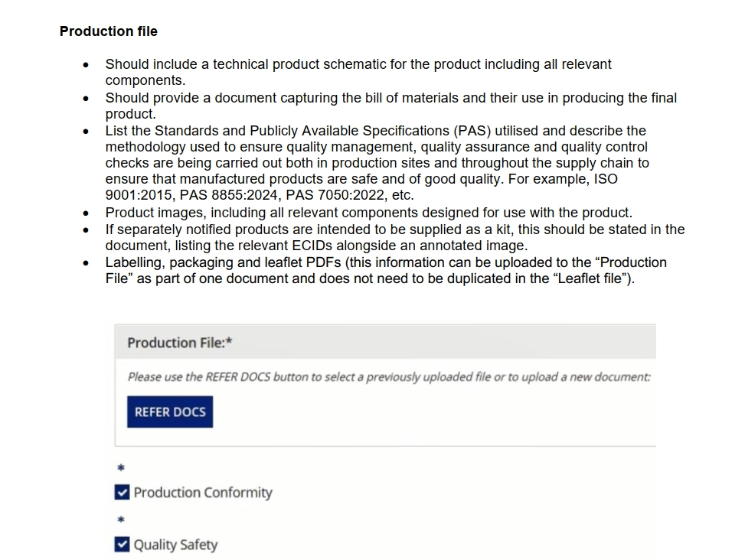The width and height of the screenshot is (745, 560).
Task: Click the 'technical product schematic' bullet text
Action: pos(291,64)
